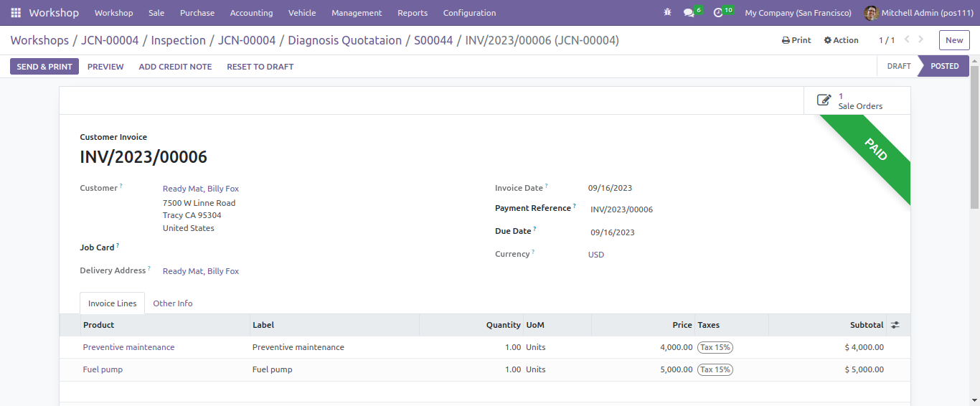The width and height of the screenshot is (980, 406).
Task: Click the debug bug icon
Action: (668, 13)
